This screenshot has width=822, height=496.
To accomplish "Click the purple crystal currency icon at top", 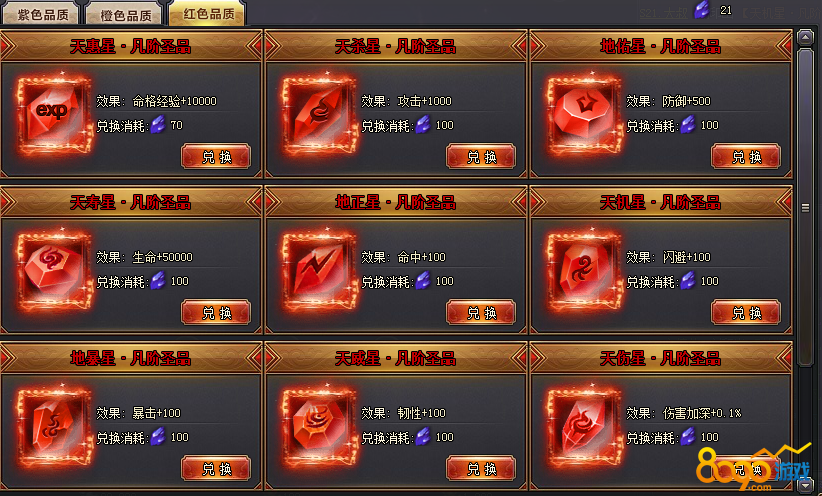I will (702, 9).
